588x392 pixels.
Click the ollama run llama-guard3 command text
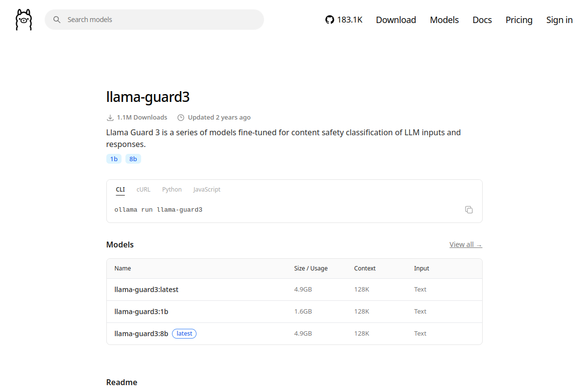(158, 210)
